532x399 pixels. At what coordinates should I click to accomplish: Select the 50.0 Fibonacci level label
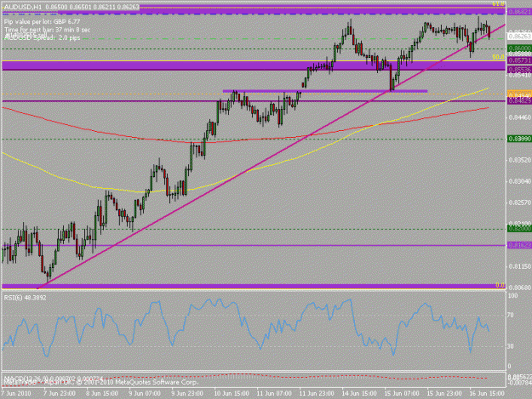coord(499,57)
